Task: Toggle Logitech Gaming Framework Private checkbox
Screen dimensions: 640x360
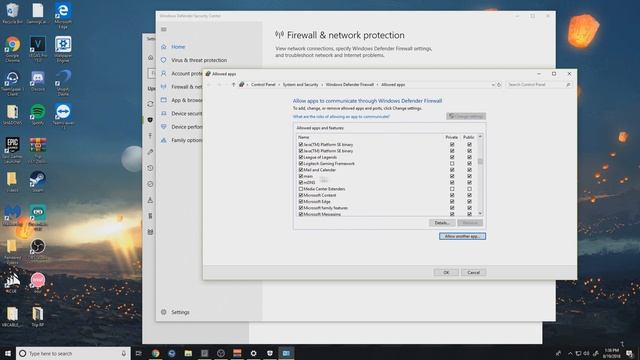Action: click(x=452, y=163)
